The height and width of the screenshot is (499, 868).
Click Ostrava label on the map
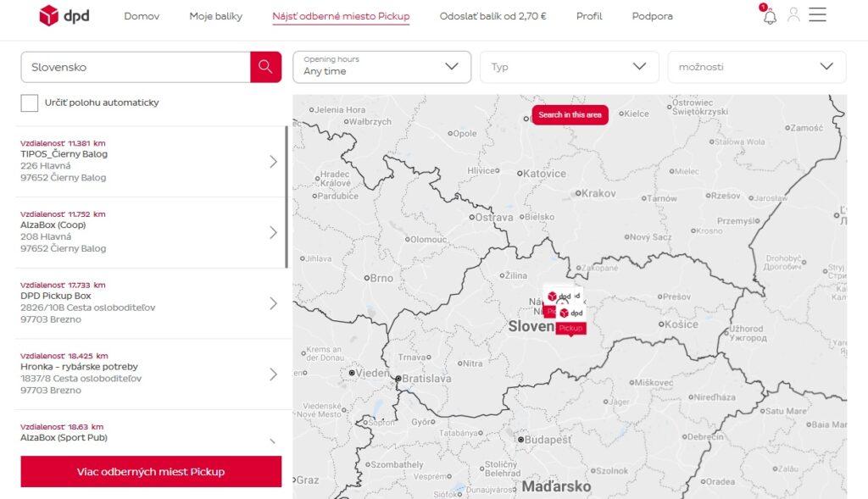tap(494, 218)
